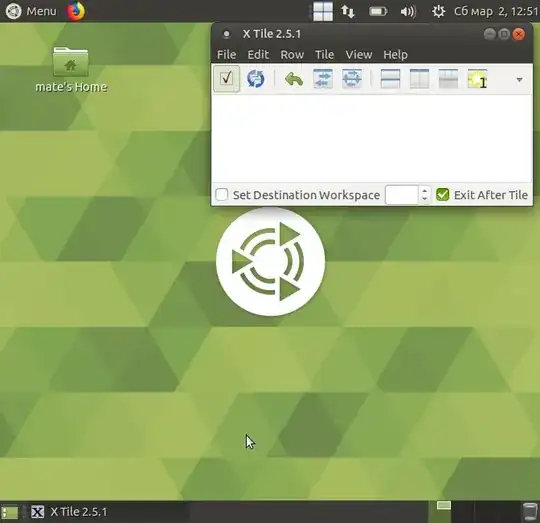Screen dimensions: 540x523
Task: Cycle tiling order via the circular arrows window icon
Action: tap(352, 79)
